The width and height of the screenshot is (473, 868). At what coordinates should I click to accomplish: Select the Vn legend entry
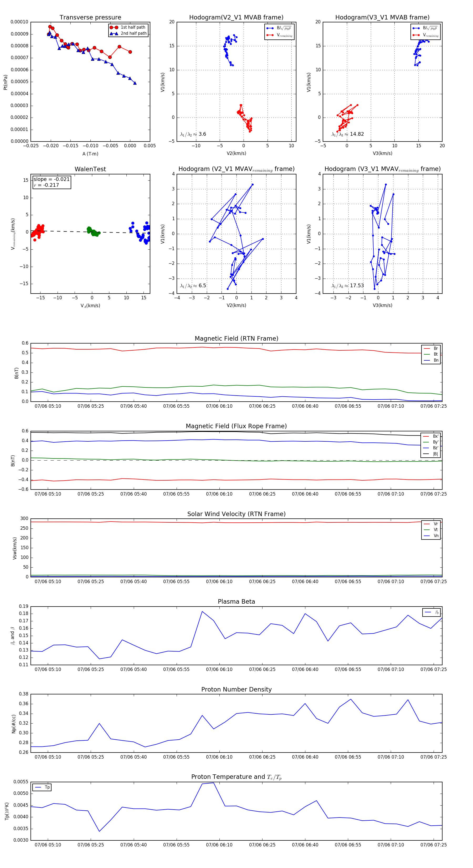pyautogui.click(x=431, y=536)
